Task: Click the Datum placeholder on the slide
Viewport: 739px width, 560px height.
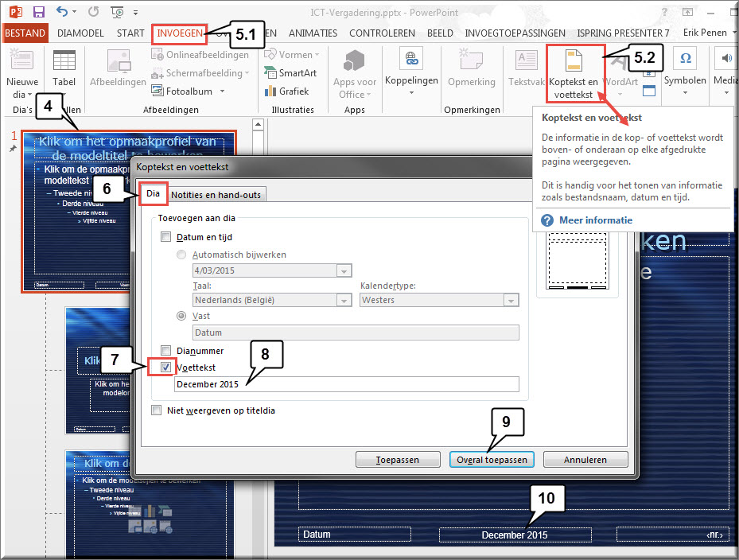Action: pos(355,534)
